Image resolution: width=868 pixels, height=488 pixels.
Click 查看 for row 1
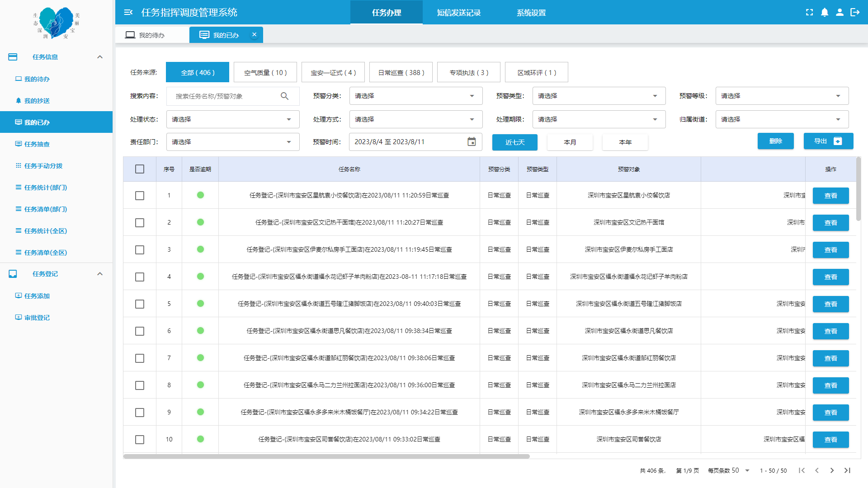pyautogui.click(x=831, y=196)
